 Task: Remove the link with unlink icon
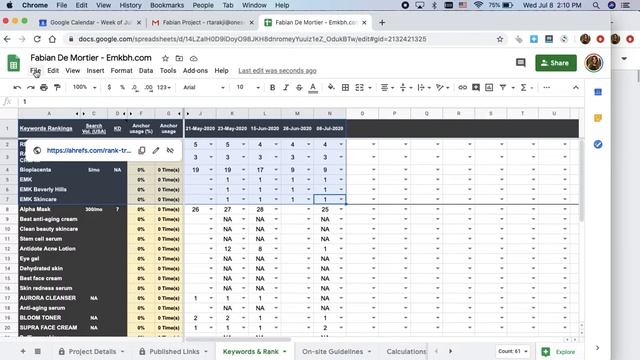[170, 150]
